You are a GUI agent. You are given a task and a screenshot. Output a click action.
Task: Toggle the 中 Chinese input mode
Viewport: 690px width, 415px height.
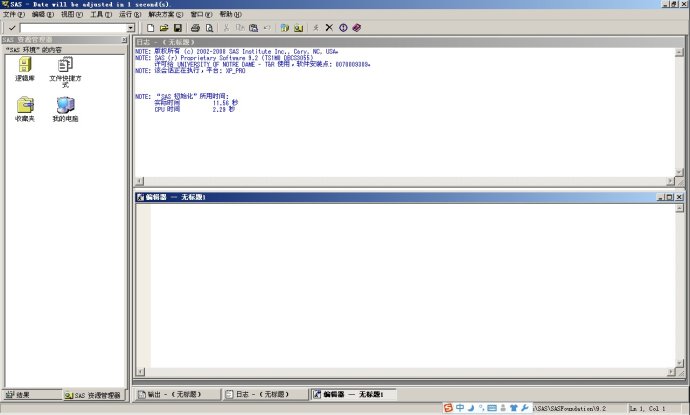[460, 408]
